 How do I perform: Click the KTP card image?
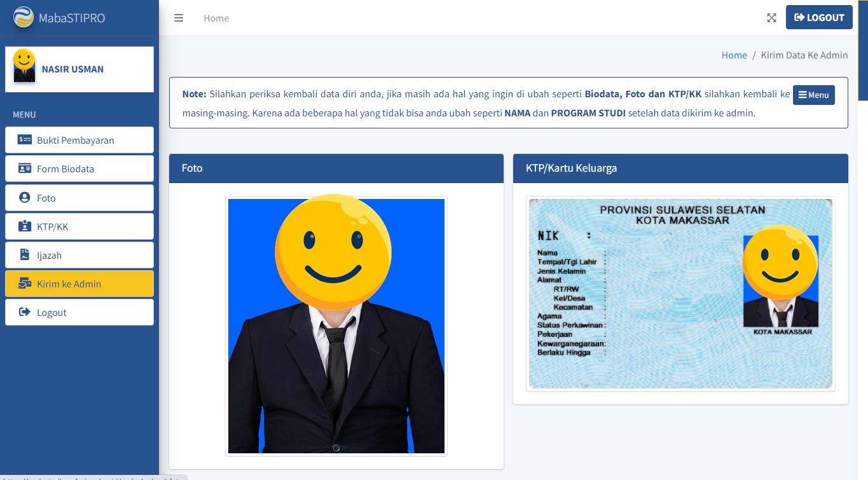(x=680, y=293)
